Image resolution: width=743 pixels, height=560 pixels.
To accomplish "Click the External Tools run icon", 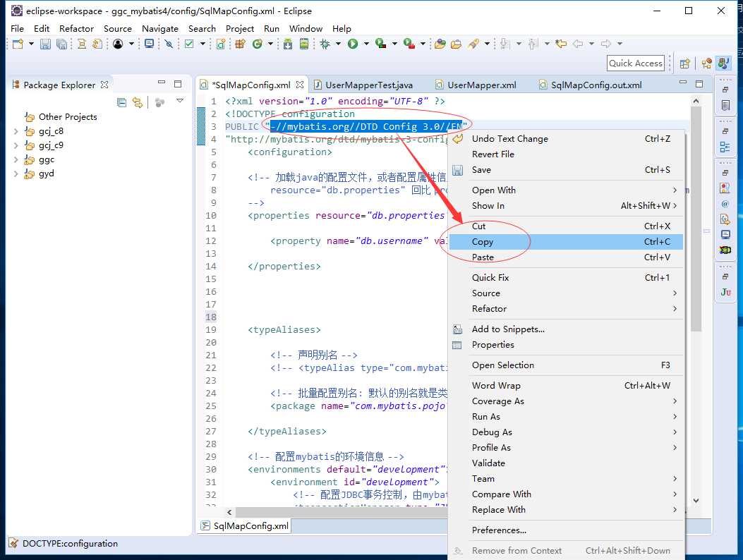I will 409,44.
